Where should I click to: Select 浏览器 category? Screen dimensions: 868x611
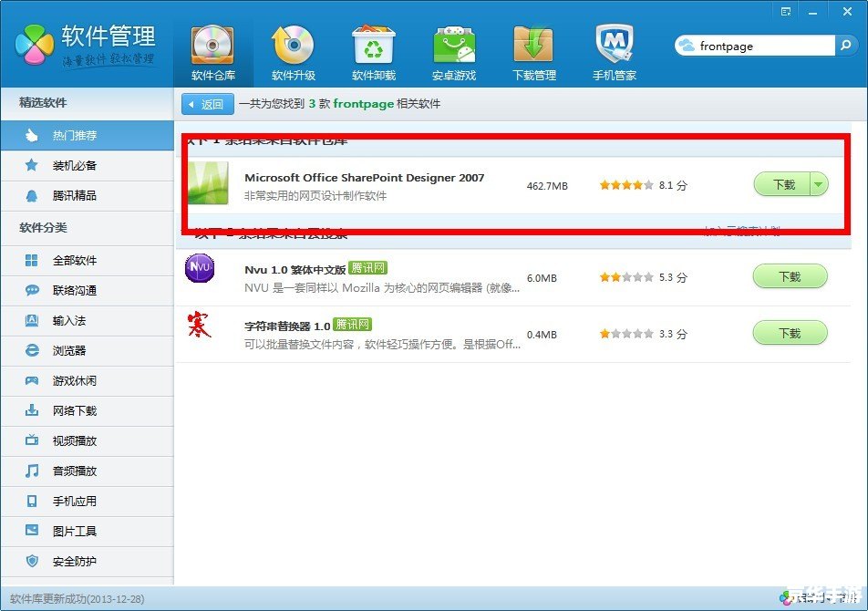(x=87, y=351)
